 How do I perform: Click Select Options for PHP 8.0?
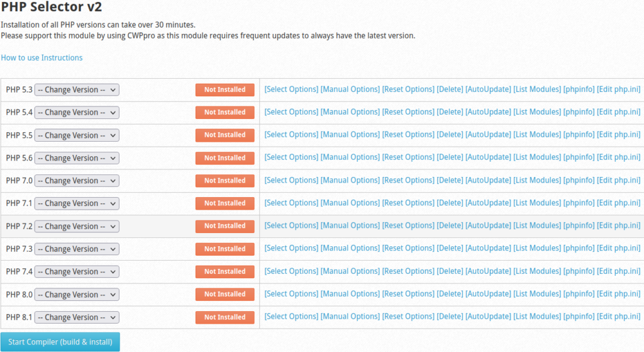click(291, 294)
